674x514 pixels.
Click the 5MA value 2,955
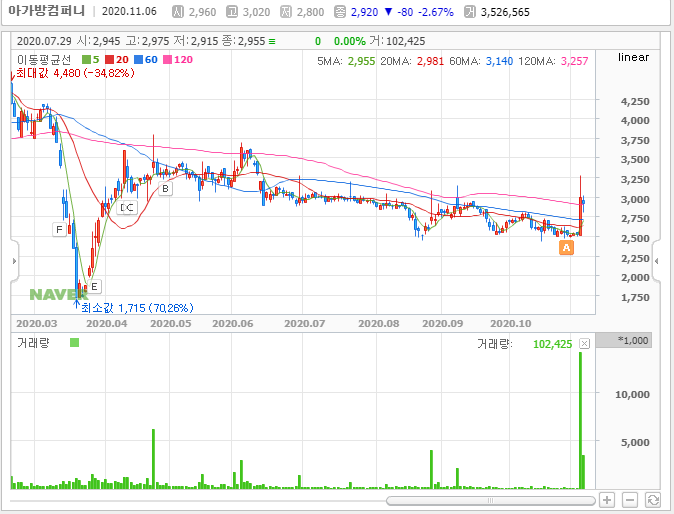tap(362, 61)
